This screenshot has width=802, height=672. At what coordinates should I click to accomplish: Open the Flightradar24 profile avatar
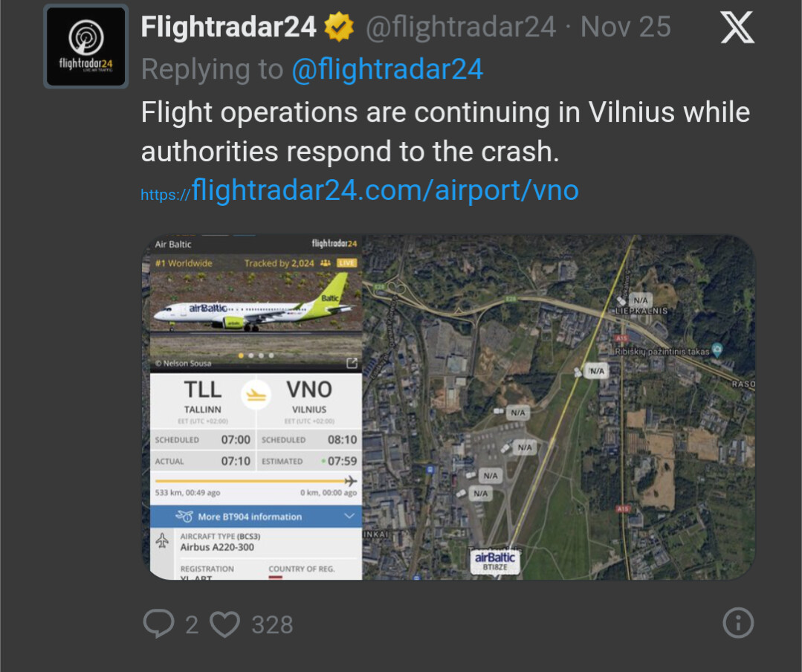click(x=86, y=47)
